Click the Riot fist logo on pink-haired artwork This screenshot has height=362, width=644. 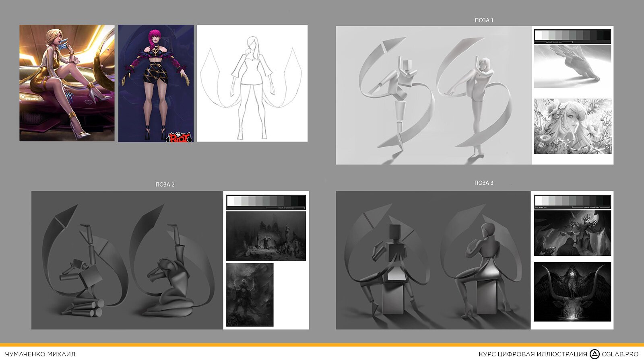tap(180, 137)
